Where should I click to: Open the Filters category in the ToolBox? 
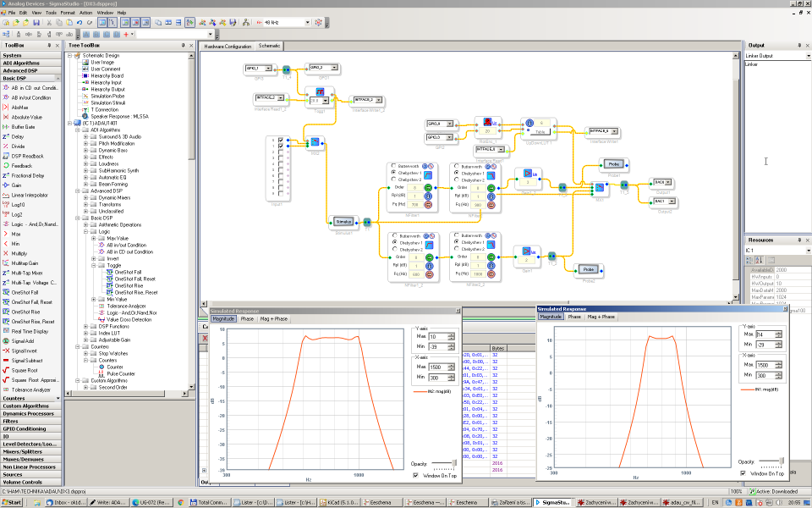pyautogui.click(x=30, y=422)
